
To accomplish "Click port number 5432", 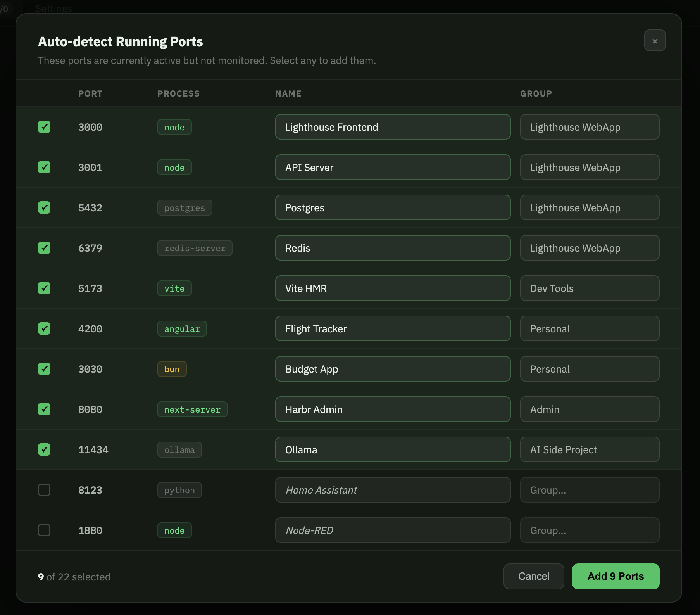I will 90,208.
